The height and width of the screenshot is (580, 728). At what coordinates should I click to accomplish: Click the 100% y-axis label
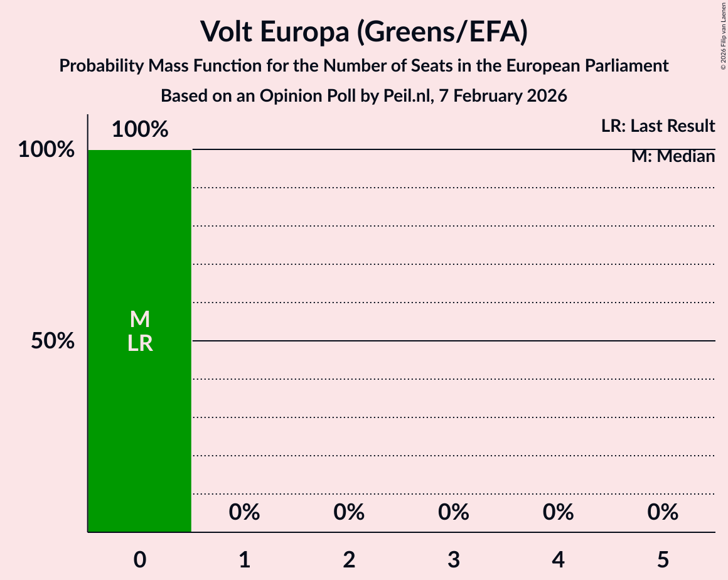[46, 150]
